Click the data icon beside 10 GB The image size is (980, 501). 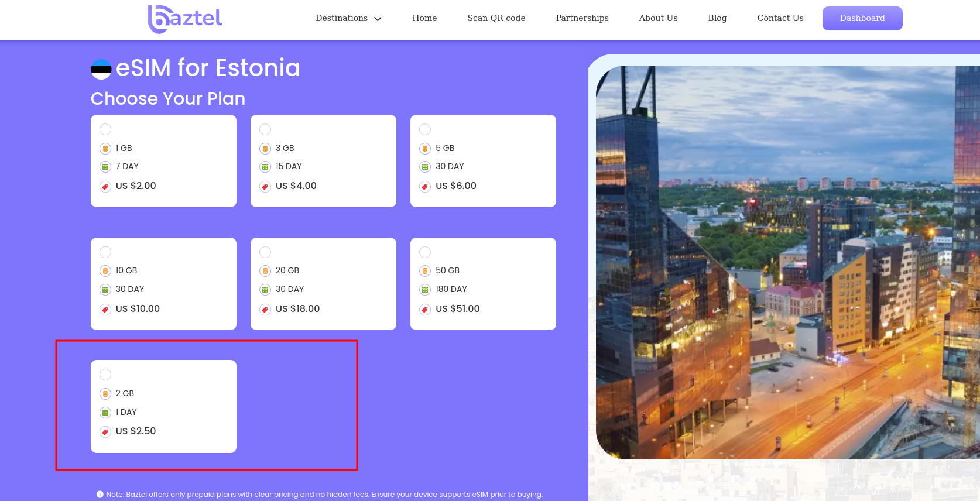tap(105, 271)
